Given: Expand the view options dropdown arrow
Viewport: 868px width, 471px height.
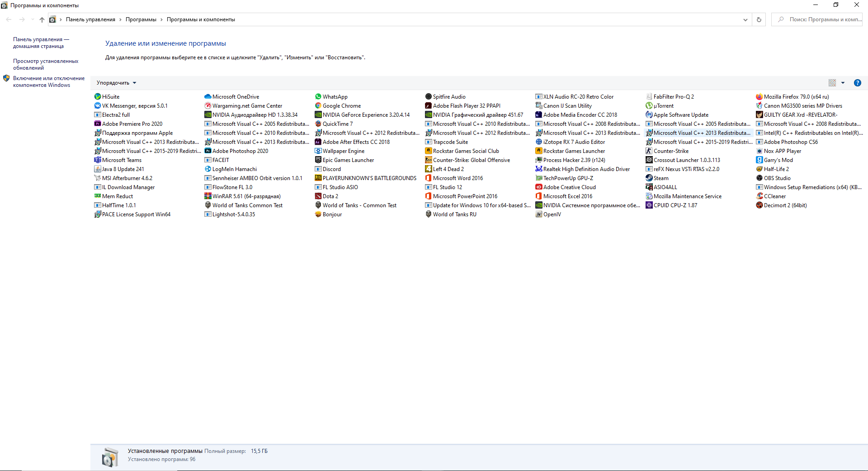Looking at the screenshot, I should (x=843, y=83).
